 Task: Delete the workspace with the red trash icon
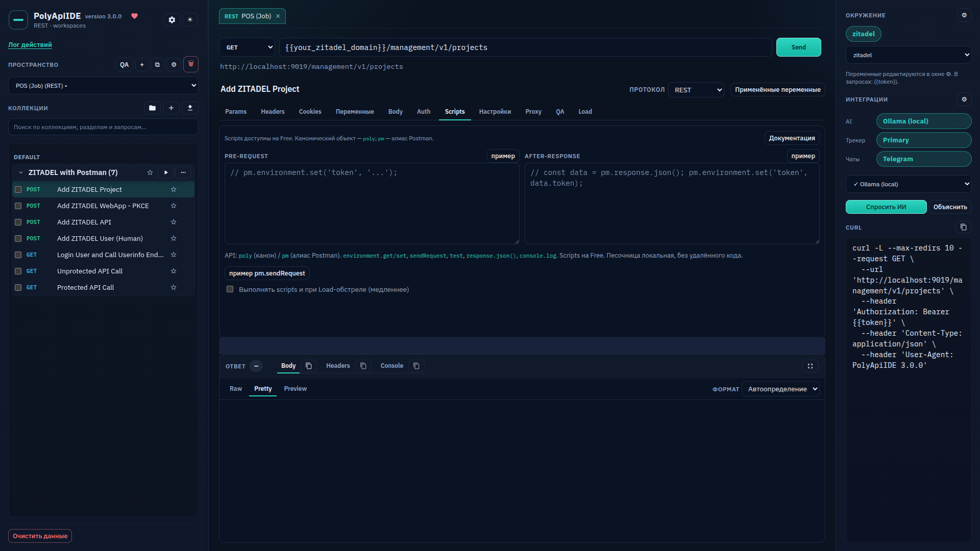[191, 64]
